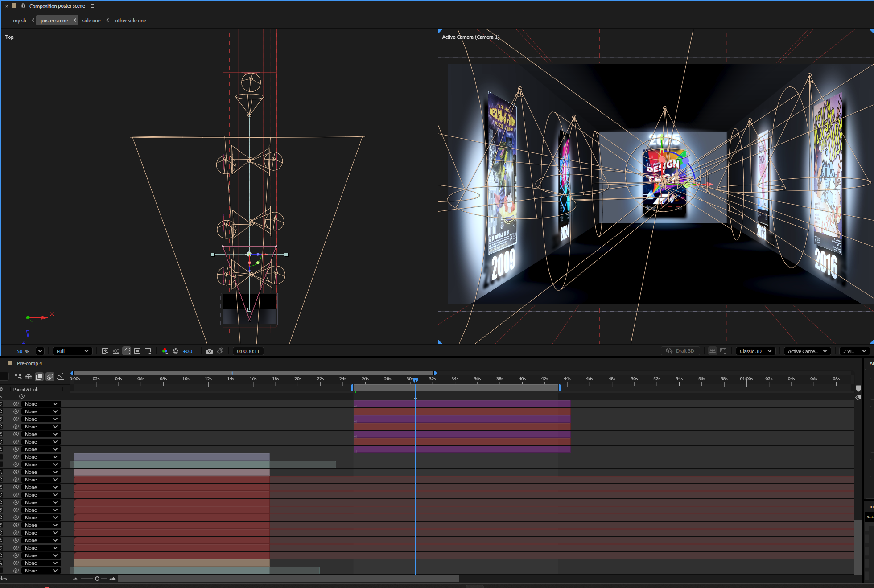Show the last snapshot
The height and width of the screenshot is (588, 874).
[220, 351]
